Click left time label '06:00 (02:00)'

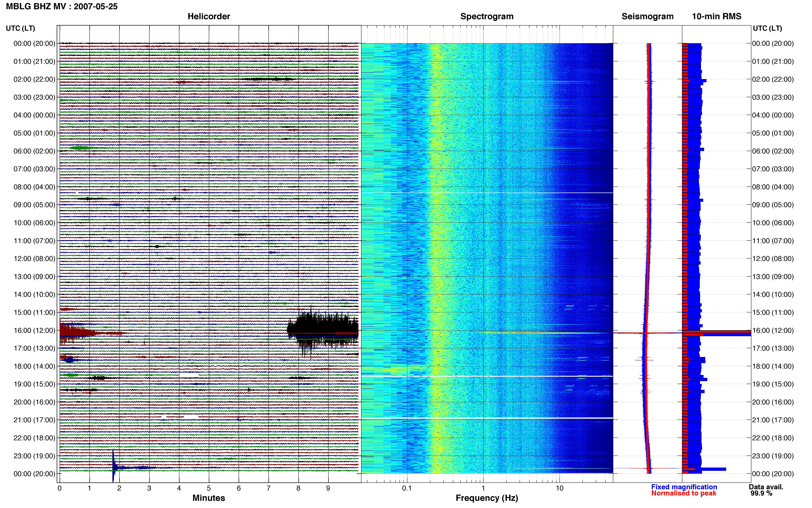pyautogui.click(x=34, y=151)
